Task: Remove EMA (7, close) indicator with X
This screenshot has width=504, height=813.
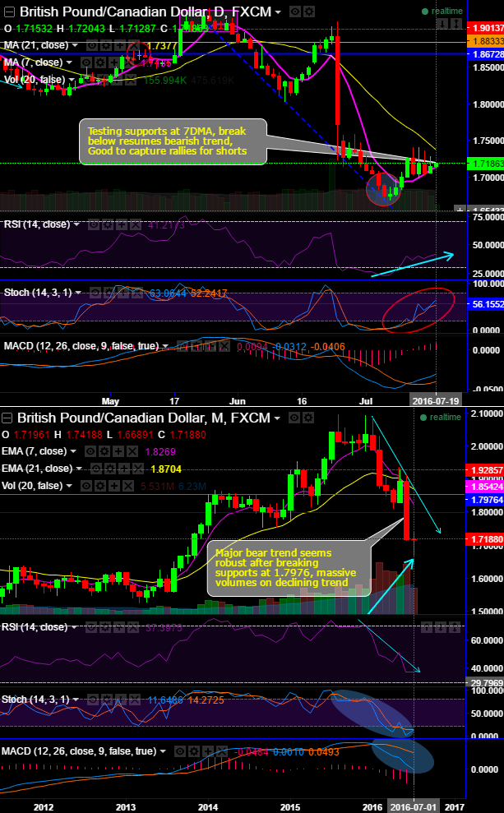Action: pyautogui.click(x=132, y=451)
